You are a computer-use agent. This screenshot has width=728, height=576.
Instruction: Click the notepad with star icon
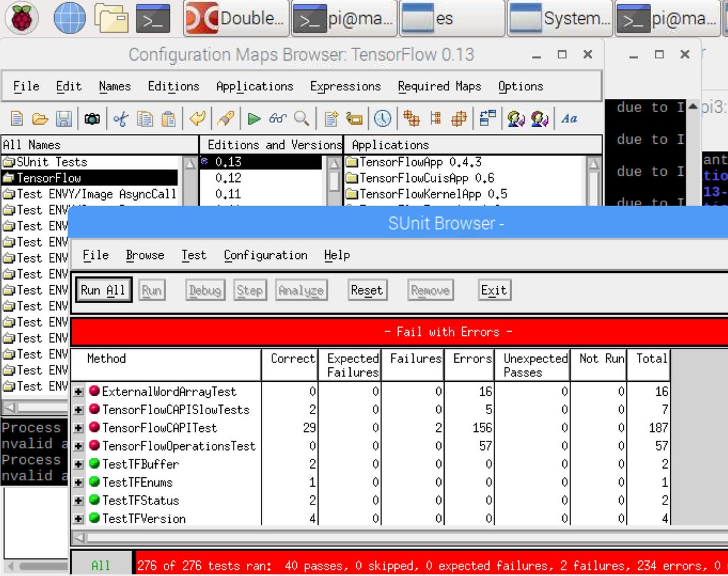tap(331, 119)
